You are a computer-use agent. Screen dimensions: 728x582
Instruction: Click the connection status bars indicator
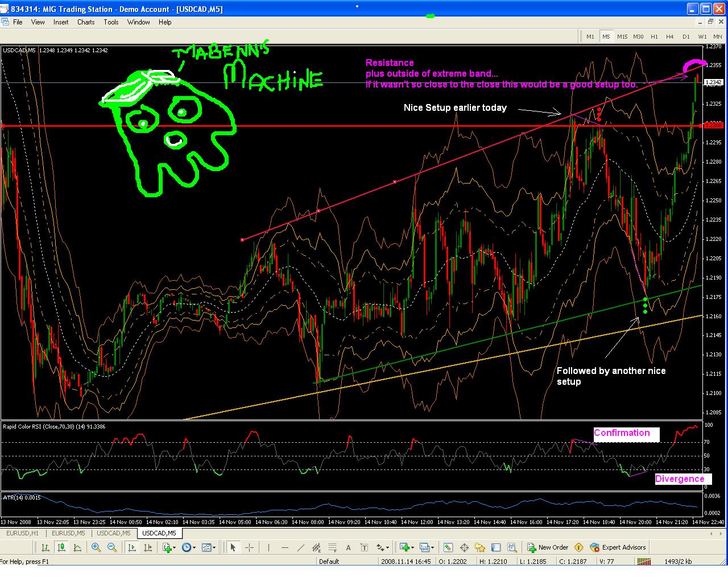tap(643, 562)
